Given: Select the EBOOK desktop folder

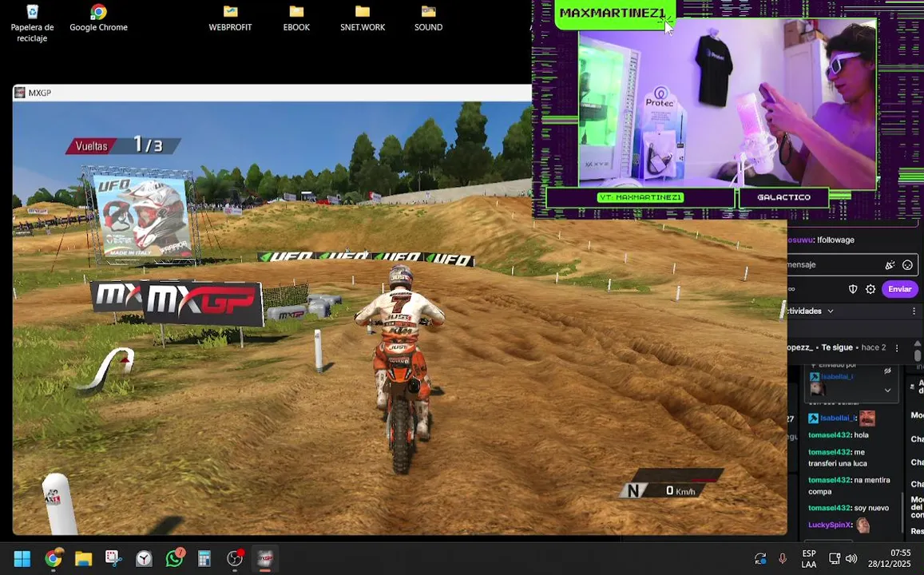Looking at the screenshot, I should 296,18.
